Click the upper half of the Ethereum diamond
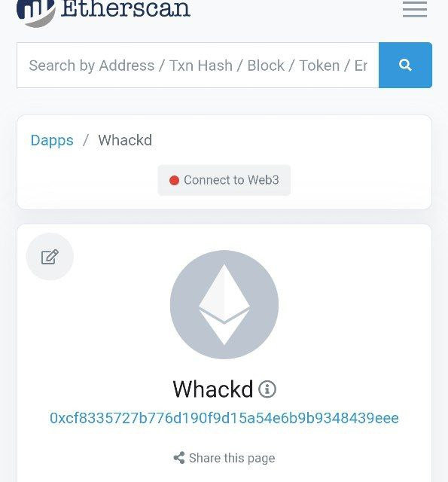The height and width of the screenshot is (482, 448). (x=224, y=292)
